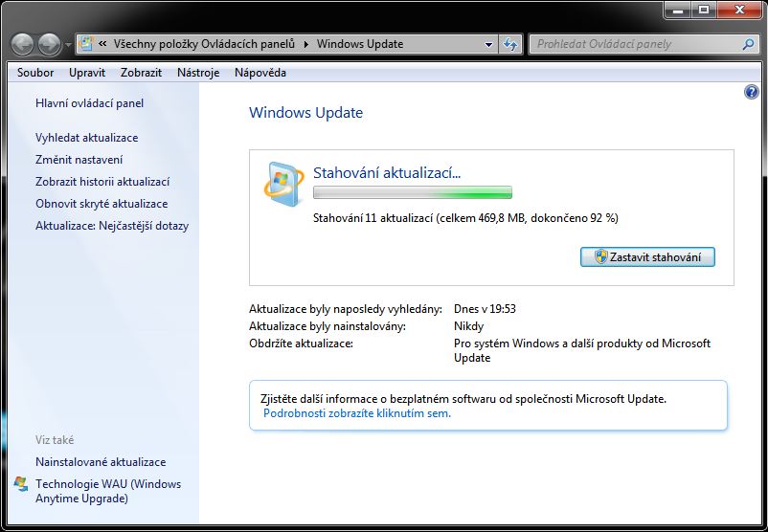Expand the breadcrumb arrow before Windows Update
The width and height of the screenshot is (768, 532).
(306, 44)
